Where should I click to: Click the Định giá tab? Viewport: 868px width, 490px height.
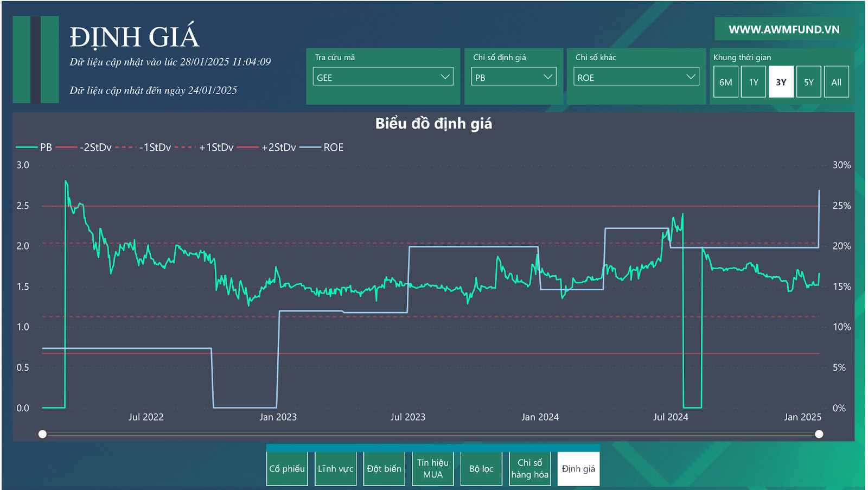578,469
